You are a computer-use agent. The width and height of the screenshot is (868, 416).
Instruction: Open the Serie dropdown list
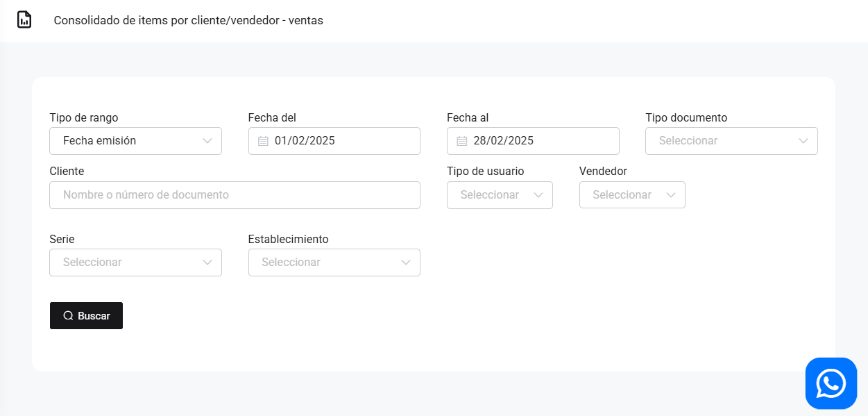tap(135, 263)
